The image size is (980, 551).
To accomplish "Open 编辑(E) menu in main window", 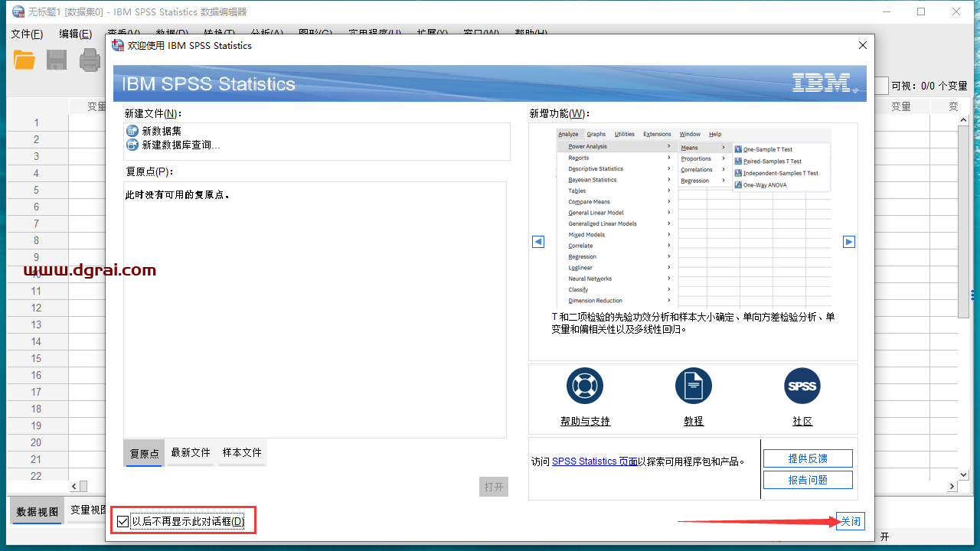I will (75, 34).
